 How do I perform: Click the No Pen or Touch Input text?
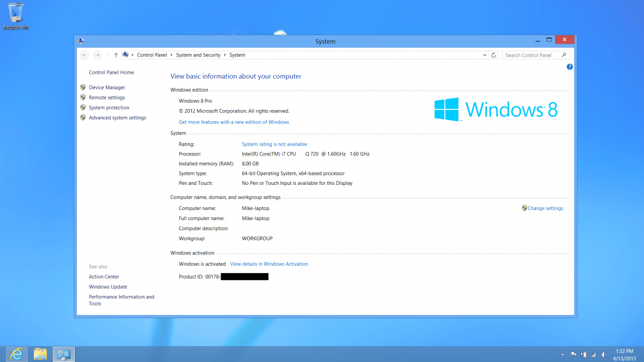pos(297,183)
